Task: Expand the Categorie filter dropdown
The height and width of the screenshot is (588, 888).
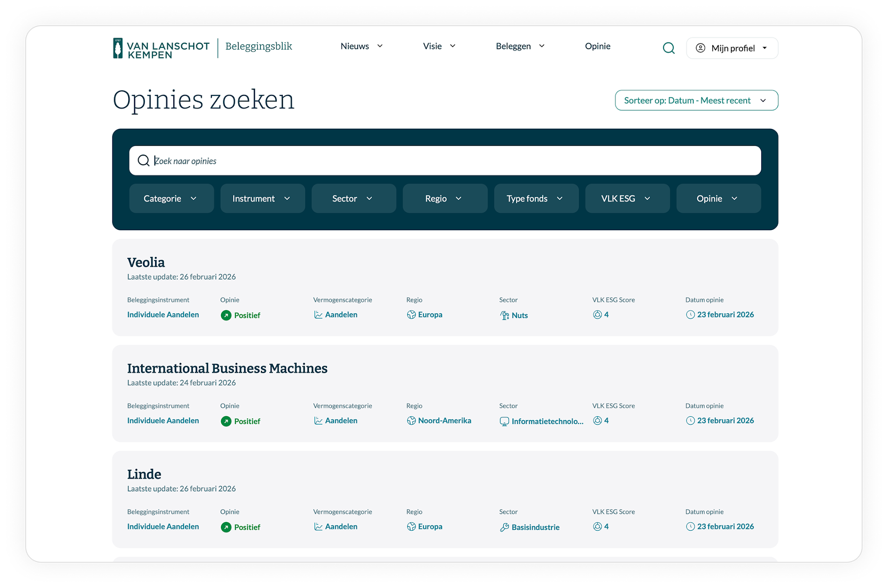Action: tap(171, 199)
